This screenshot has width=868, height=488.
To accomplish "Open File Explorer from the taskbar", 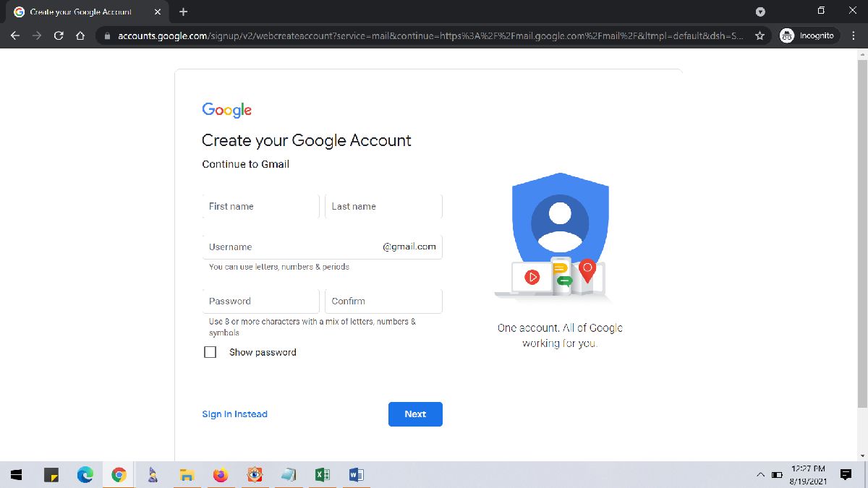I will click(x=187, y=475).
